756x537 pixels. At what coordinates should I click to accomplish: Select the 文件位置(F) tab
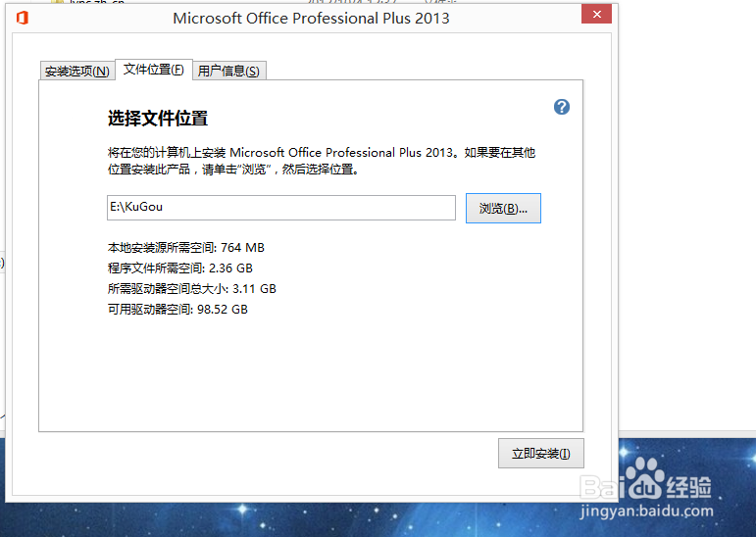(154, 70)
